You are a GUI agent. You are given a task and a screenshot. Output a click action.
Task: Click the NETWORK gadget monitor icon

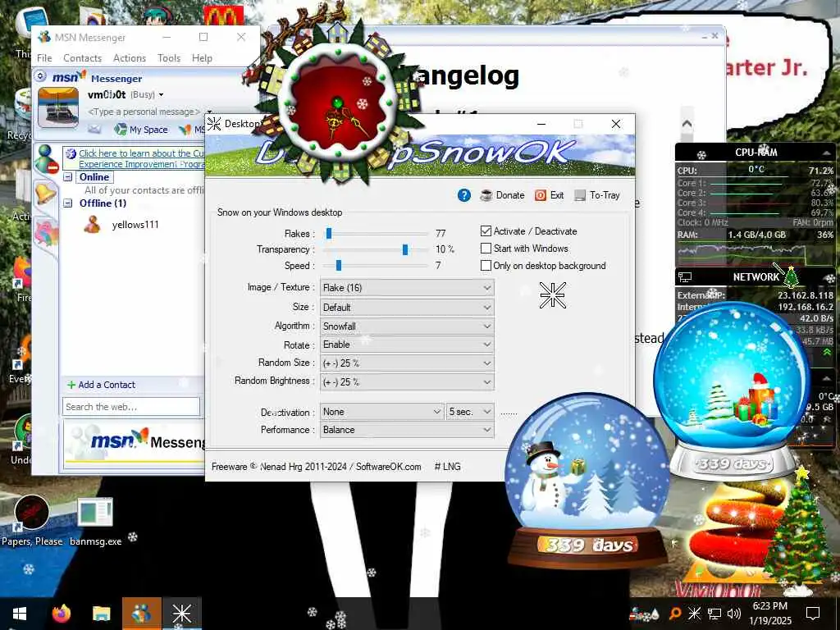pos(685,277)
